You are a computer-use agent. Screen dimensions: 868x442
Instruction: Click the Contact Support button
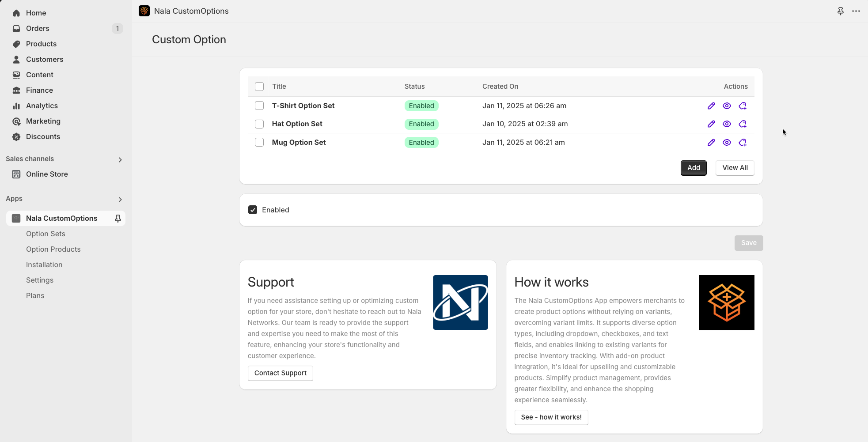(x=280, y=373)
